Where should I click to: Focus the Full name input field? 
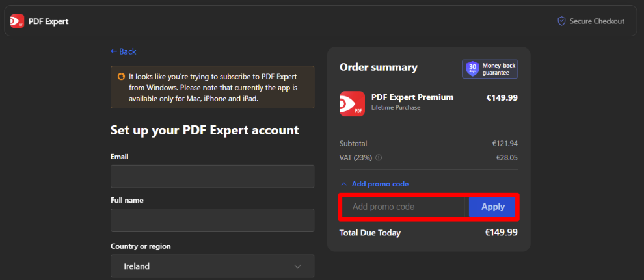click(x=212, y=220)
